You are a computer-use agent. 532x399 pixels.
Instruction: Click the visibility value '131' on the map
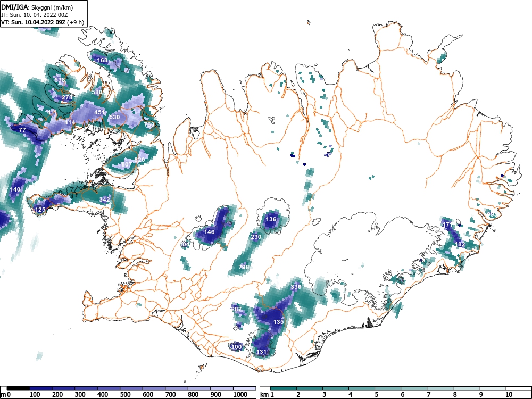click(261, 352)
